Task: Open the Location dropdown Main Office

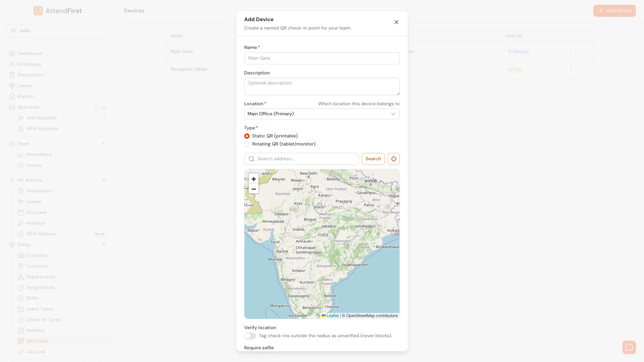Action: tap(322, 114)
